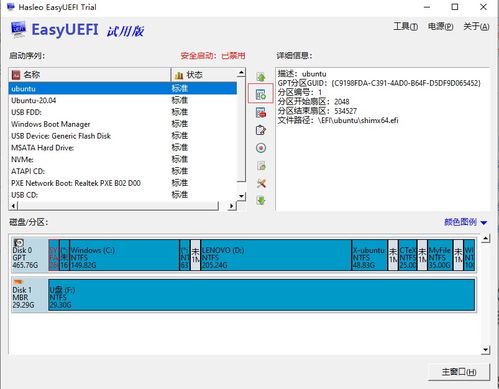Screen dimensions: 499x389
Task: Click the 主窗口(H) home button
Action: pyautogui.click(x=459, y=372)
